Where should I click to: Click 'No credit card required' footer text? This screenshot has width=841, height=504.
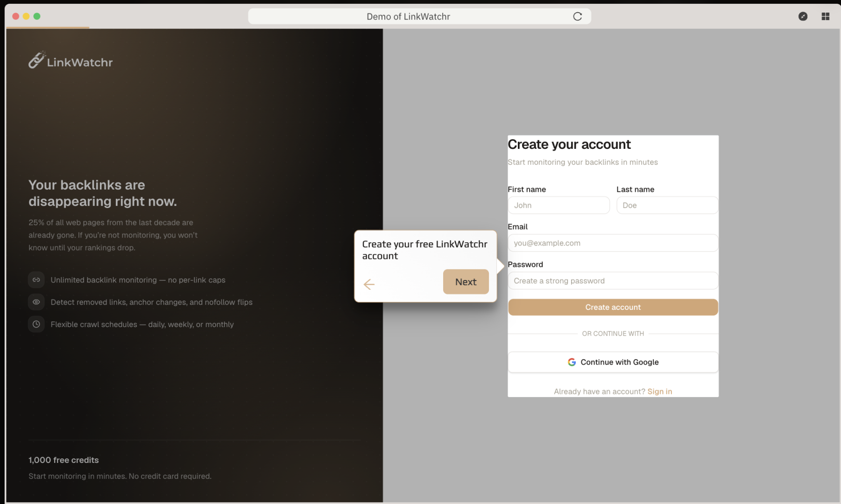[x=170, y=476]
